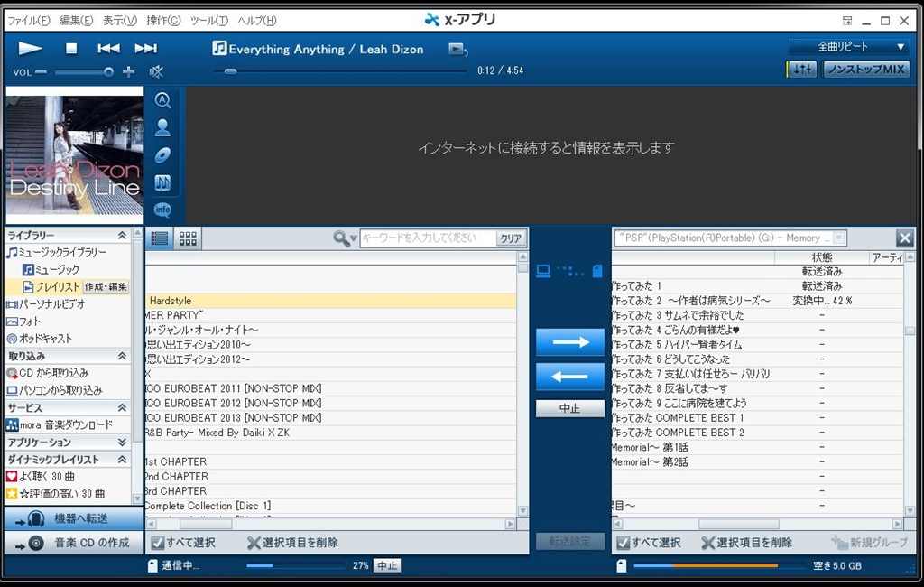Viewport: 924px width, 587px height.
Task: Show the music note info panel icon
Action: click(162, 182)
